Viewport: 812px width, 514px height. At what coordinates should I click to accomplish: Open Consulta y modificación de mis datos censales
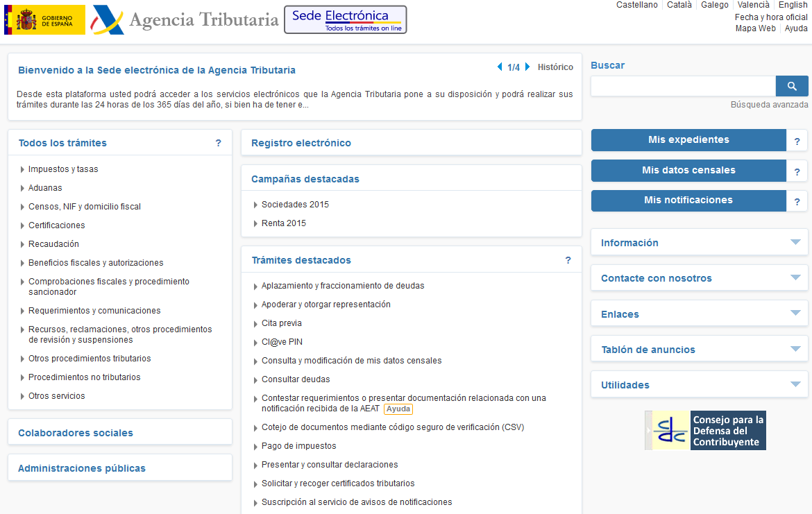(x=352, y=360)
